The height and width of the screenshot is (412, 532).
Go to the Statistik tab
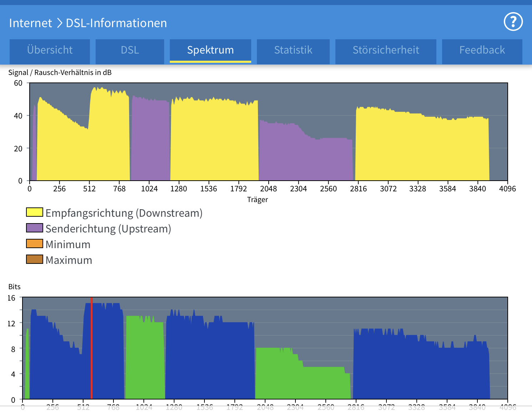(x=293, y=51)
